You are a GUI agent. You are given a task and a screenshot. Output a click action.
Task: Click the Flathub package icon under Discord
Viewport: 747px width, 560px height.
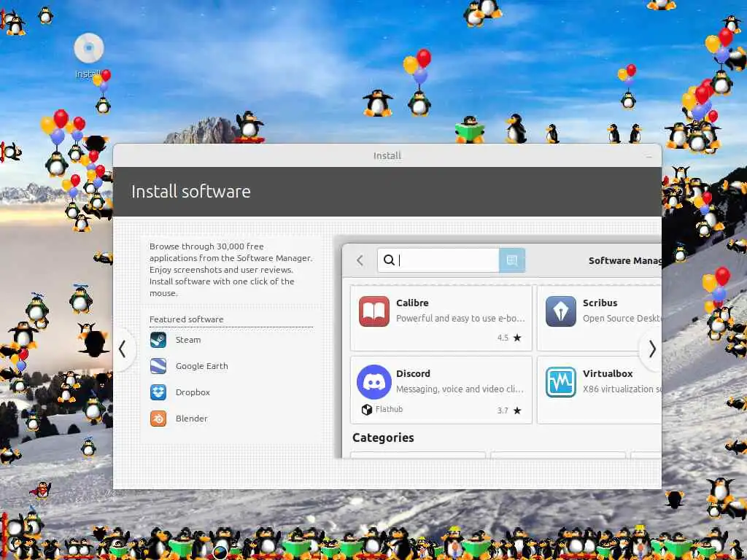[x=367, y=410]
